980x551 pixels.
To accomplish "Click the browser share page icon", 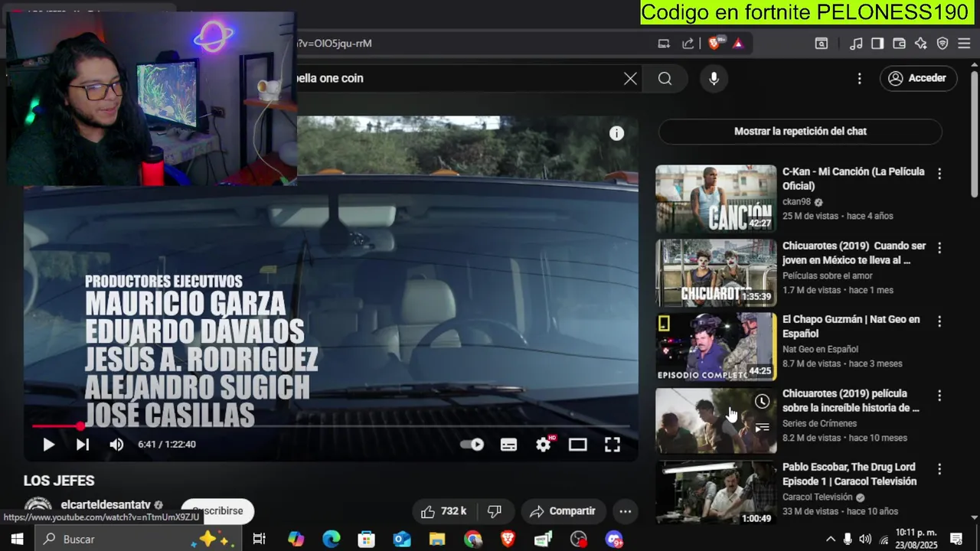I will pos(688,44).
